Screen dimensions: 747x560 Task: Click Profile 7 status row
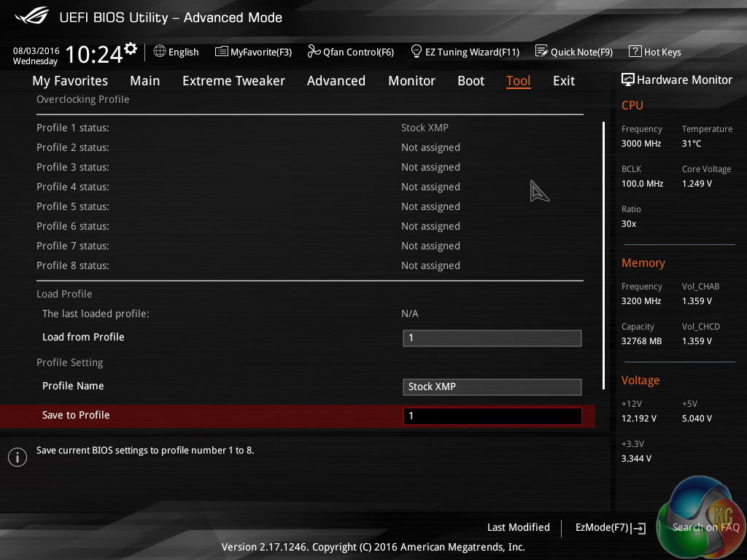(309, 246)
